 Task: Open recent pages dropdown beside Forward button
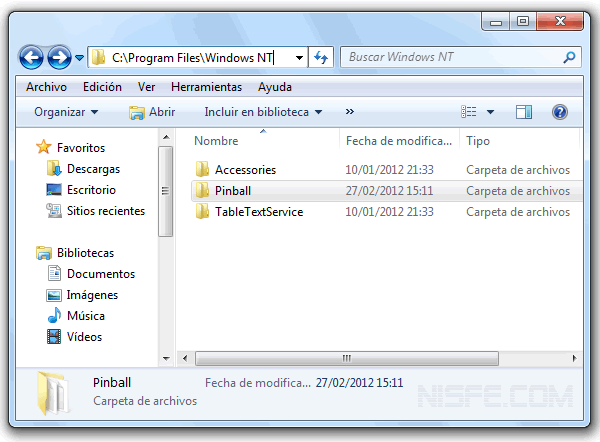(79, 58)
